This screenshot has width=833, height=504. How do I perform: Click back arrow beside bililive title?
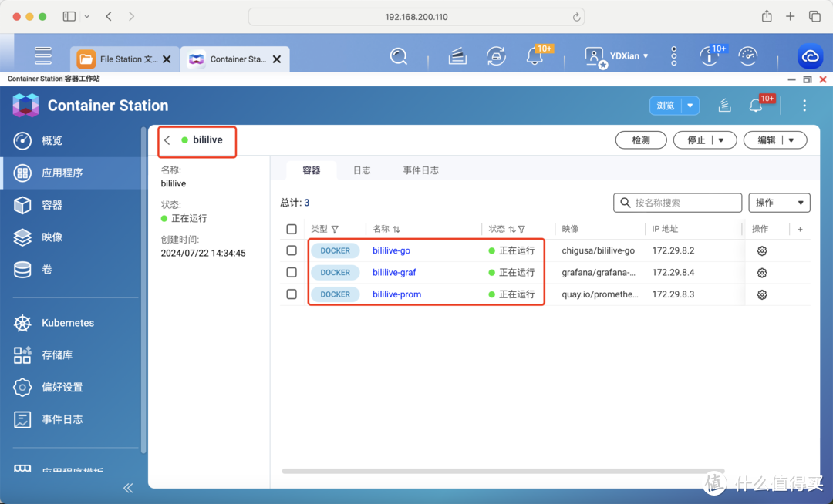(167, 140)
